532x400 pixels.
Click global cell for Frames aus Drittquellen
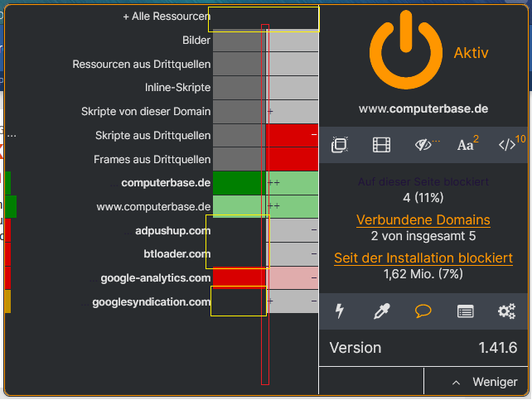239,159
